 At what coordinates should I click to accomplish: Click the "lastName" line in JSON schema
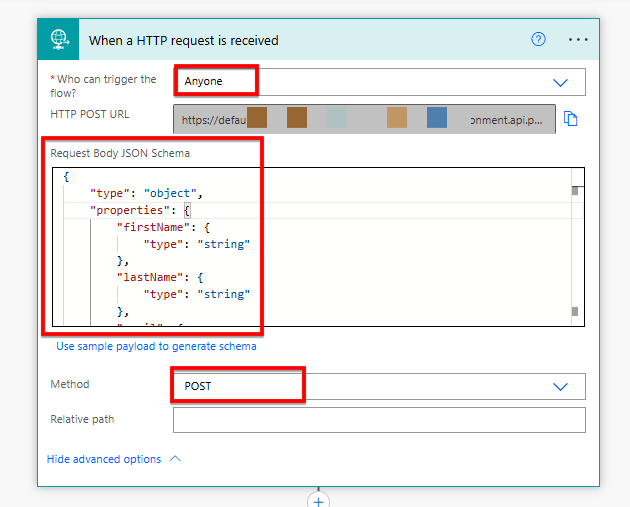coord(160,278)
